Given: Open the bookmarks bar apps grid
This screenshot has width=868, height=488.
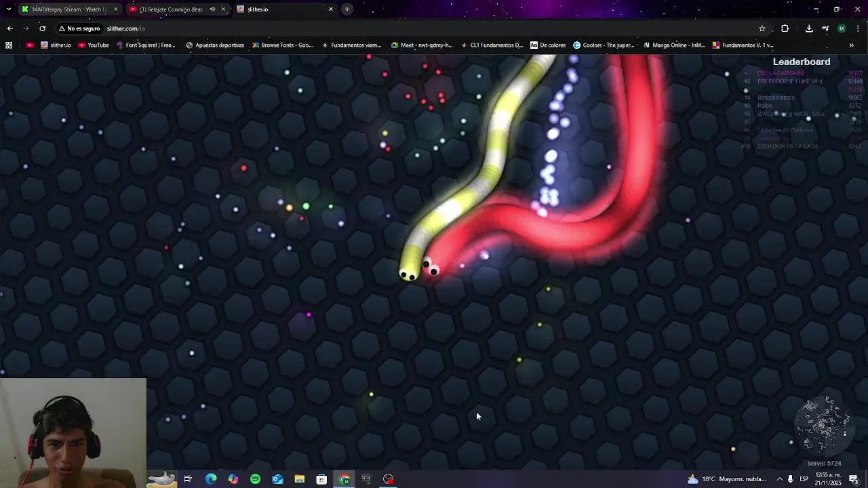Looking at the screenshot, I should [x=9, y=45].
